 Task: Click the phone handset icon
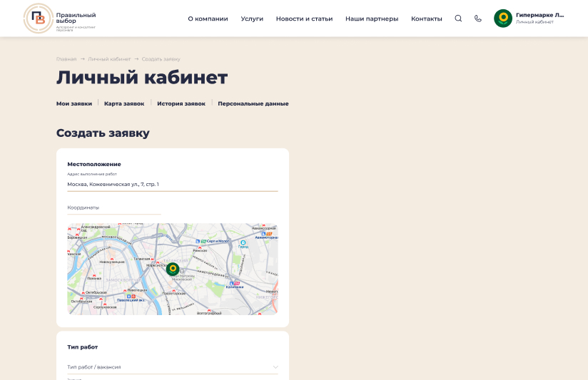pyautogui.click(x=478, y=19)
